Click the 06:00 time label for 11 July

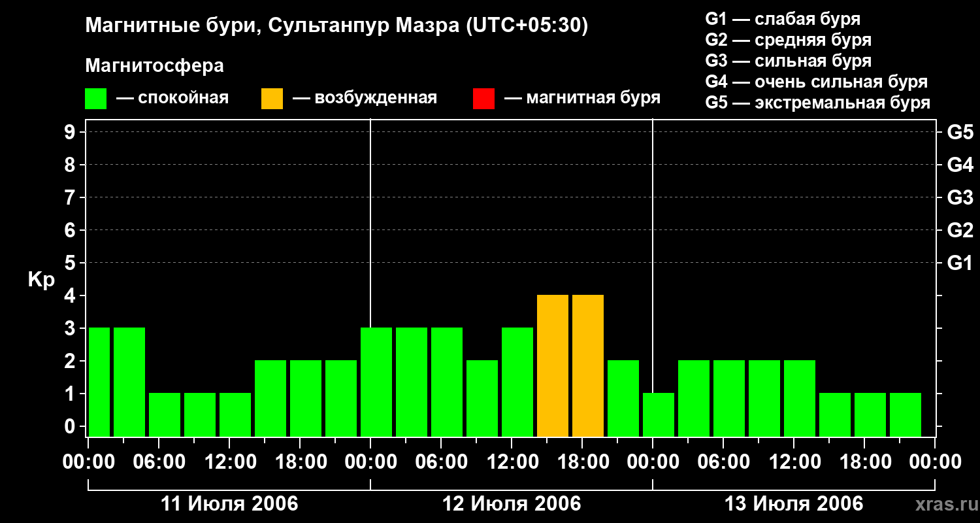point(159,462)
